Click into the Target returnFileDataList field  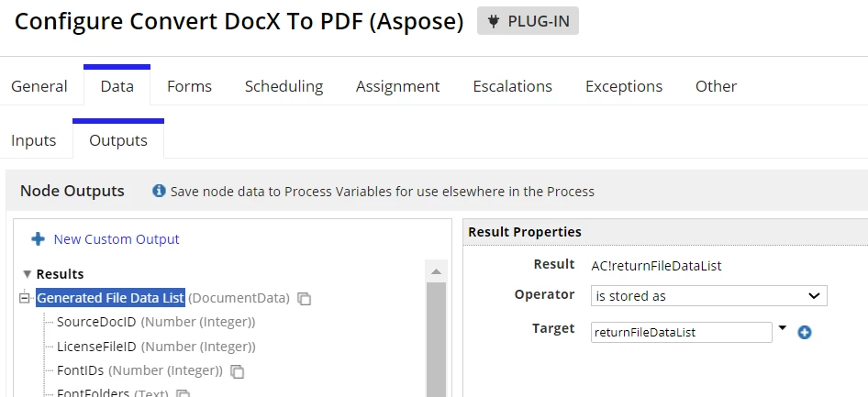pyautogui.click(x=681, y=332)
